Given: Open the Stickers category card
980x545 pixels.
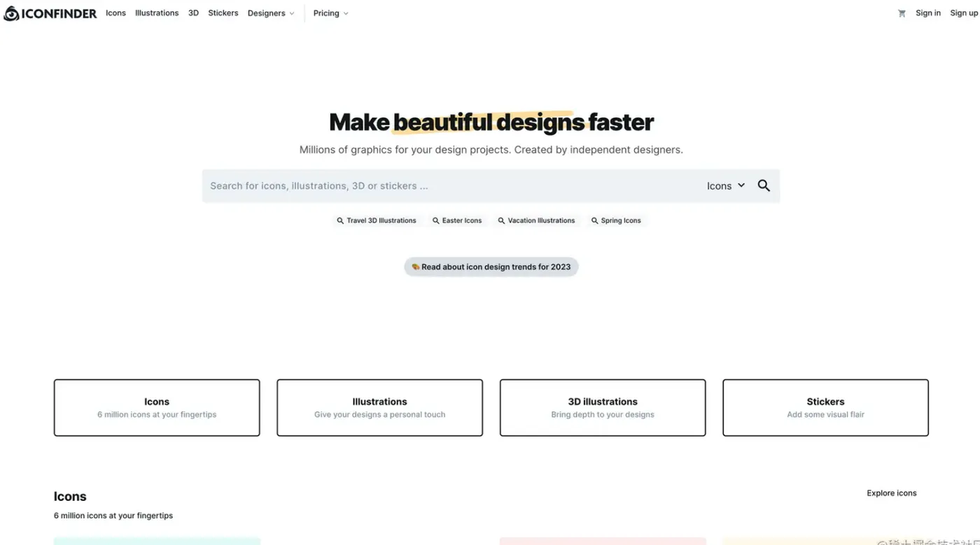Looking at the screenshot, I should pyautogui.click(x=825, y=408).
